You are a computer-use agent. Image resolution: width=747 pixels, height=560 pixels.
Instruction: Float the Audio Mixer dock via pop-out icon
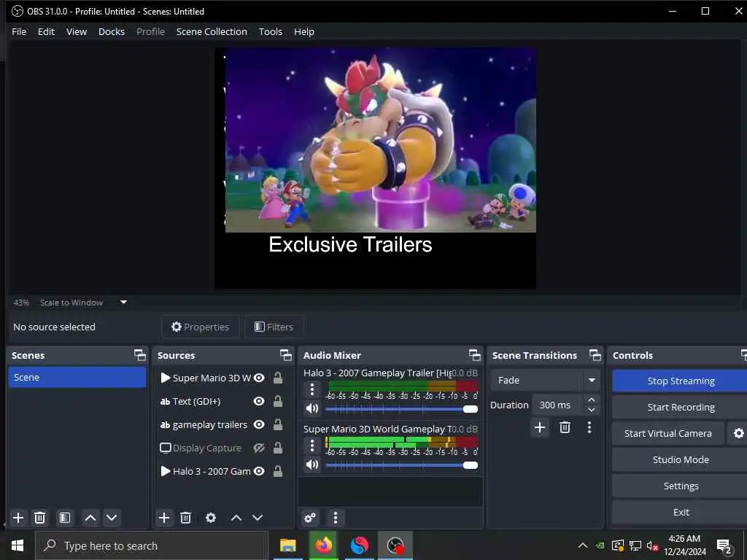point(474,355)
